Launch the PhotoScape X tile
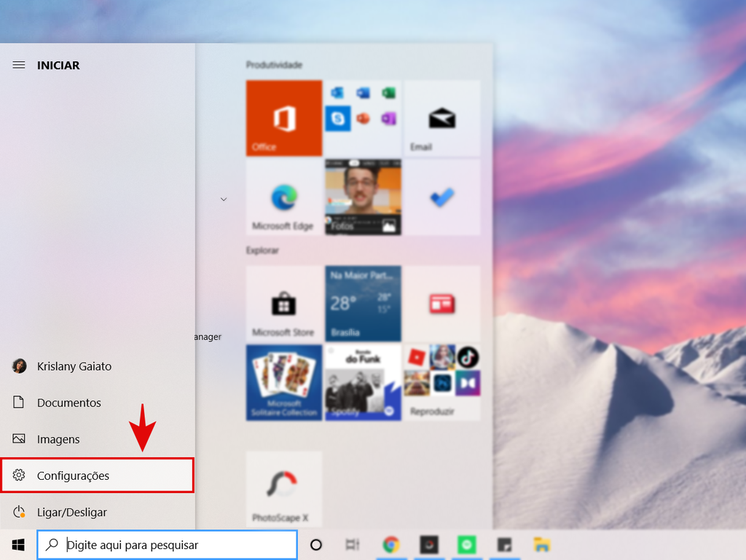Screen dimensions: 746x560 [x=284, y=489]
